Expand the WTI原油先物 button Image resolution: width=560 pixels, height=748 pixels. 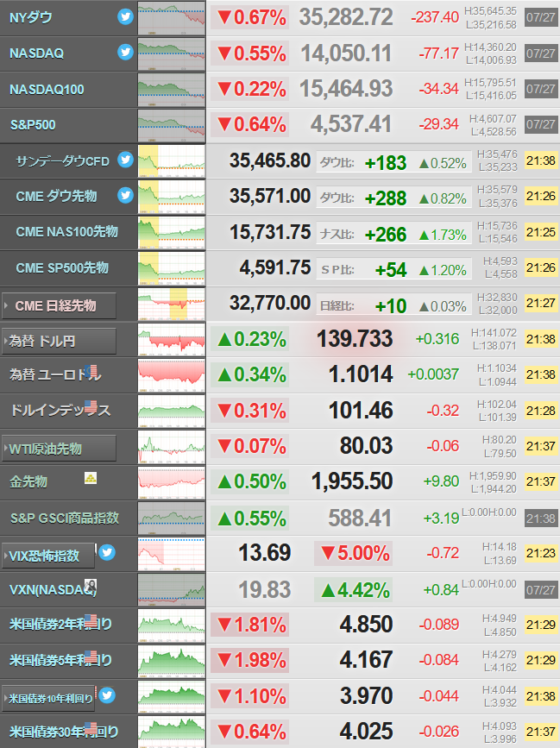pos(59,449)
